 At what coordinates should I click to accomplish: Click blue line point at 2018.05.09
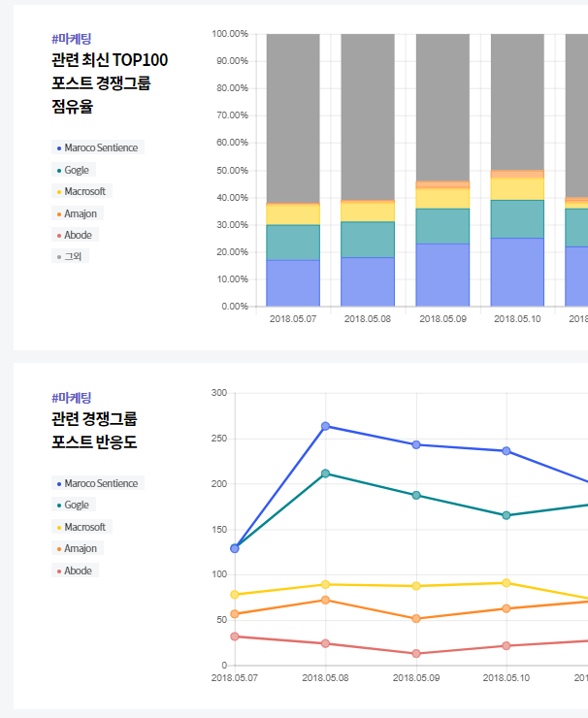pos(416,444)
